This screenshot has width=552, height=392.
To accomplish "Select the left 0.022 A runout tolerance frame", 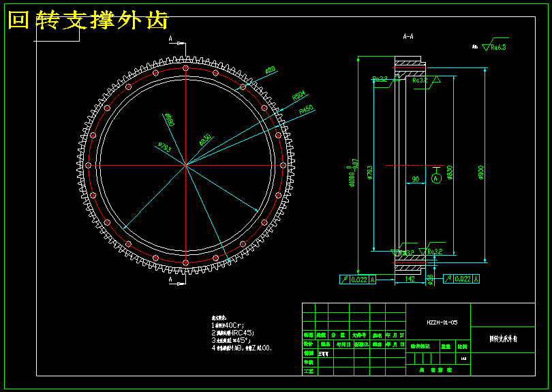I will pos(358,280).
